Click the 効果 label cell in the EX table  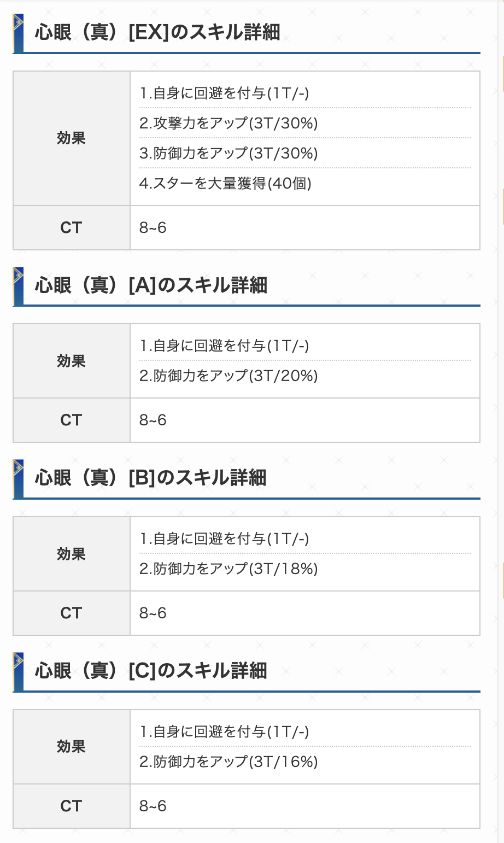pos(72,138)
